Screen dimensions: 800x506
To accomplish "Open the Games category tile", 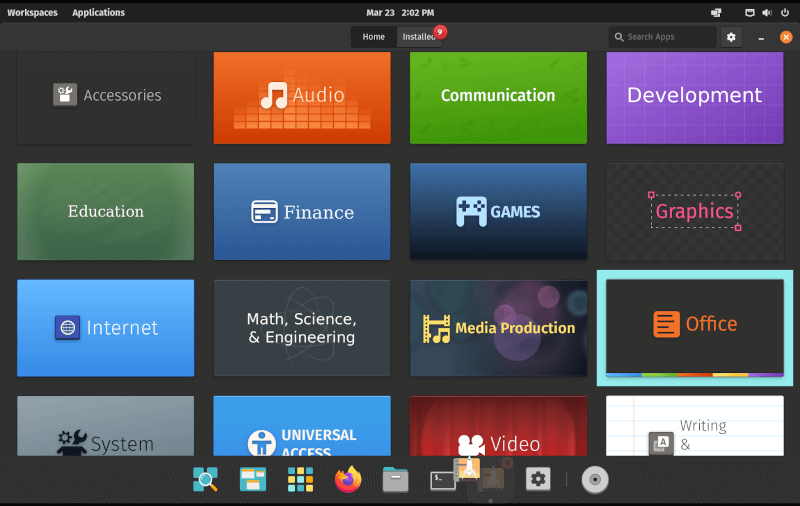I will click(498, 212).
